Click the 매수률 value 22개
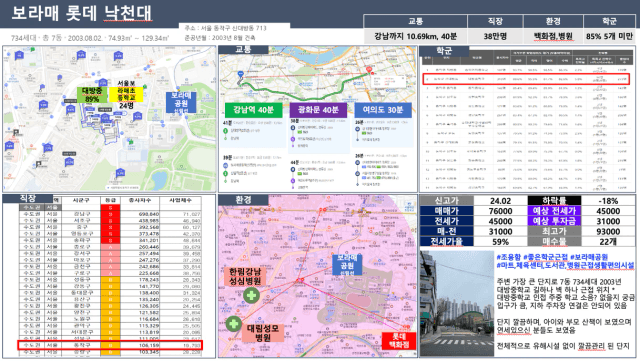Viewport: 640px width, 361px height. pos(608,242)
